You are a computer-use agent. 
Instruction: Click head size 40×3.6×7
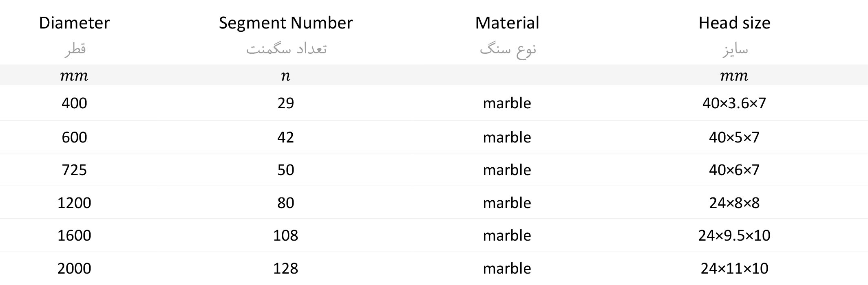click(x=734, y=103)
